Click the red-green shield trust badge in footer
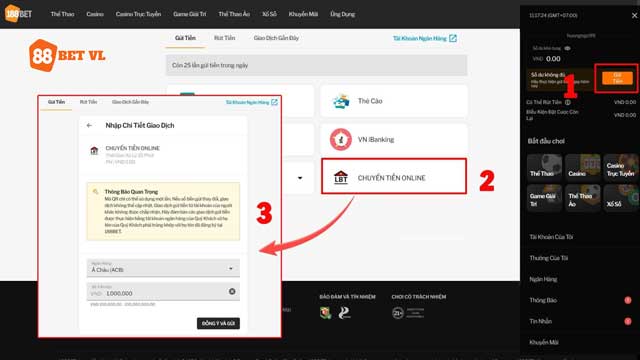Screen dimensions: 640x360 tap(325, 313)
